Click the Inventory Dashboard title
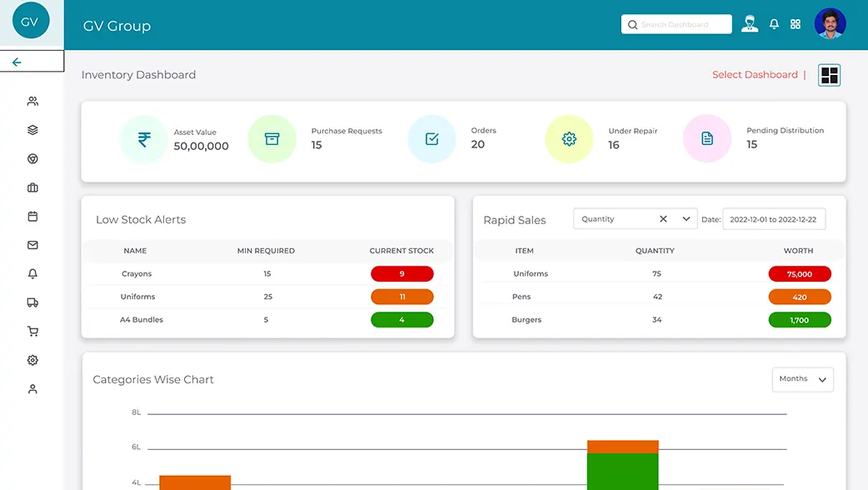 point(138,75)
